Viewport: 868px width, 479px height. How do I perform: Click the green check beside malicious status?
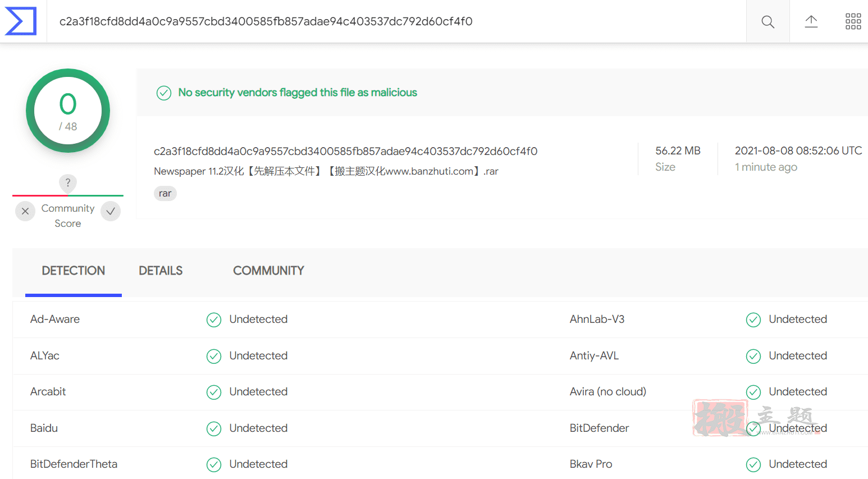tap(164, 93)
